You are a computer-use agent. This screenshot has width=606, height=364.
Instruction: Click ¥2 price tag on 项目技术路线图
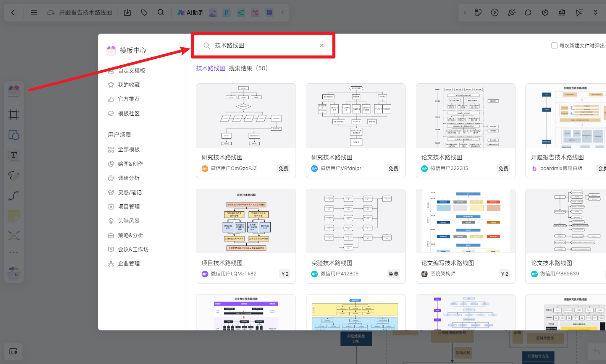[285, 274]
